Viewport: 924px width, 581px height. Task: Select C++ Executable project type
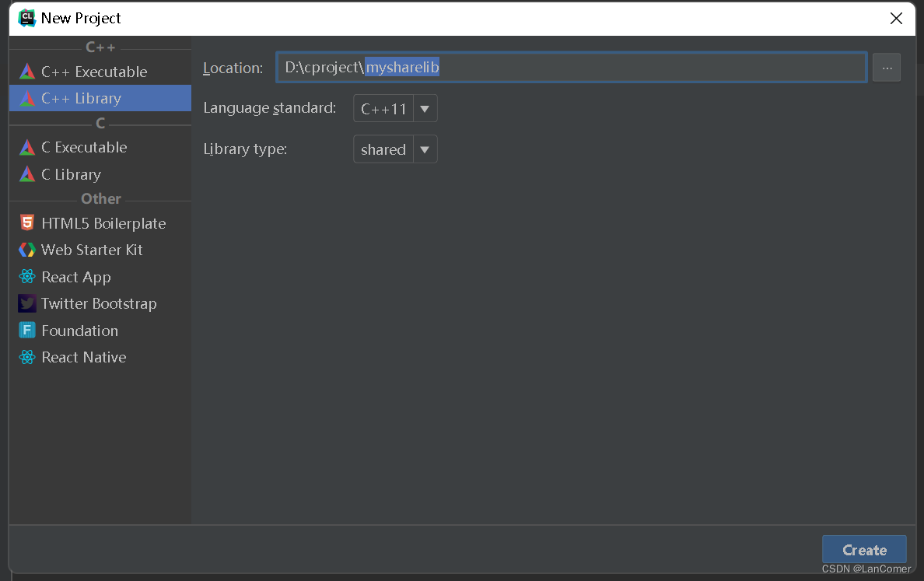tap(100, 72)
